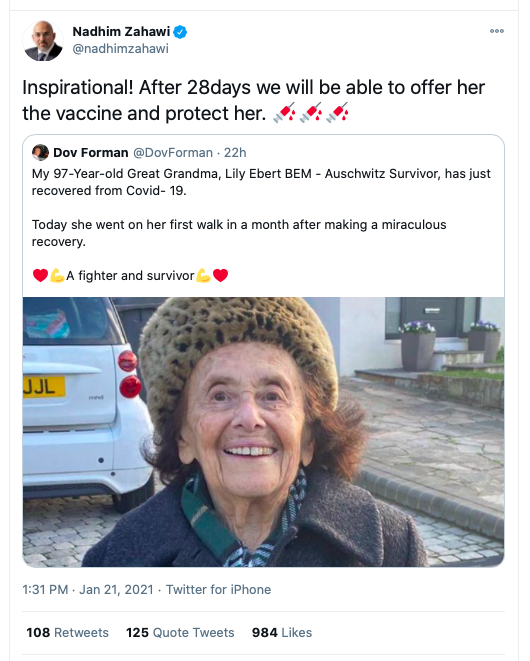This screenshot has width=530, height=661.
Task: Open the three-dot more options menu
Action: [x=497, y=31]
